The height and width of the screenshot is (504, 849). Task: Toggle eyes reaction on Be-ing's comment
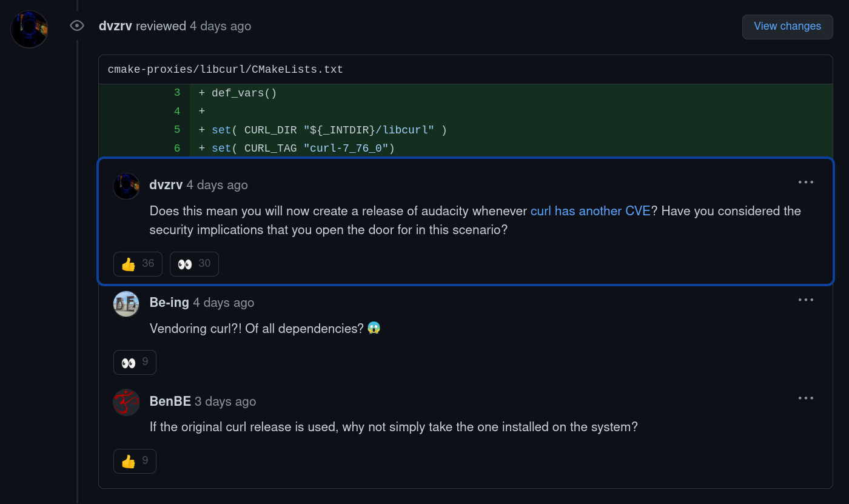coord(135,362)
